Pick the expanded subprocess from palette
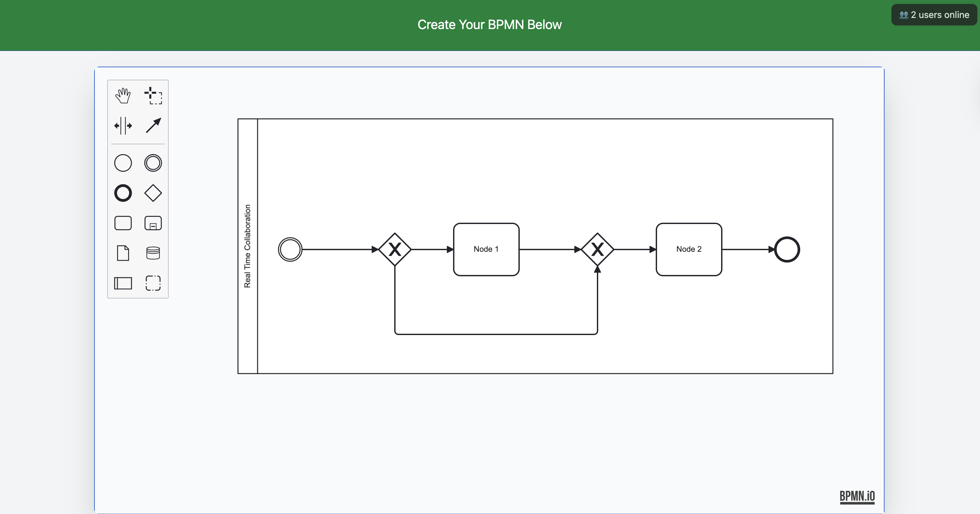The height and width of the screenshot is (514, 980). pos(153,223)
